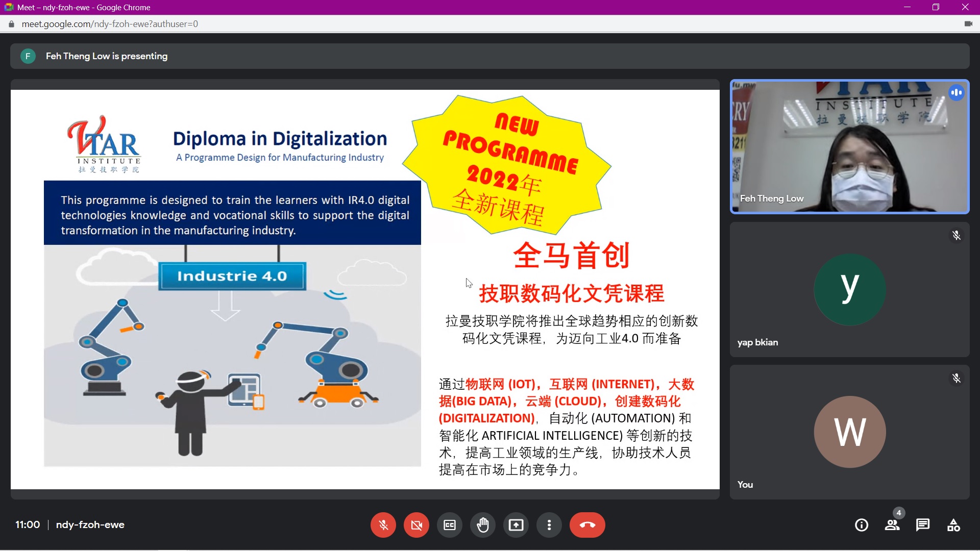The width and height of the screenshot is (980, 551).
Task: Click the F avatar in presenting banner
Action: pos(28,56)
